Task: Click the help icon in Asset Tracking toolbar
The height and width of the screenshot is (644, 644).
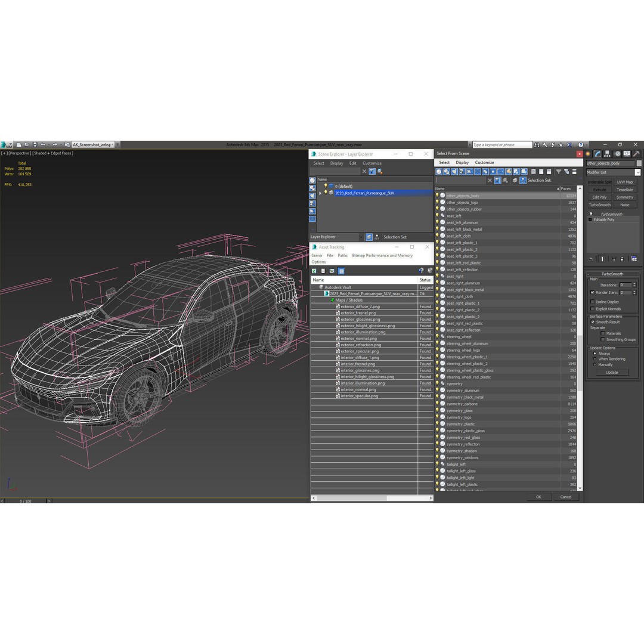Action: pyautogui.click(x=421, y=271)
